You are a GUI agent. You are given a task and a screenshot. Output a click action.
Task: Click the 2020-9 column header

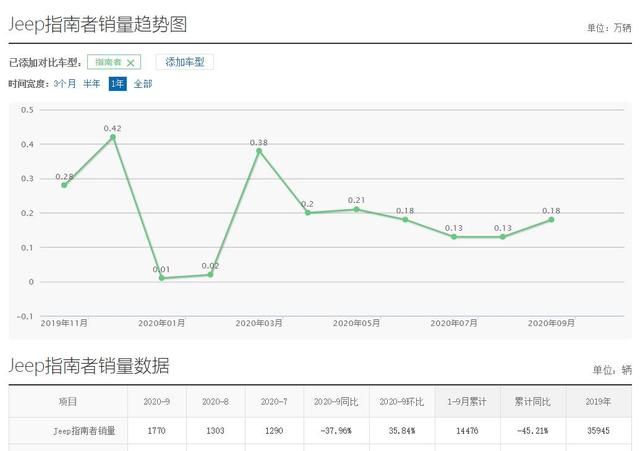point(157,402)
